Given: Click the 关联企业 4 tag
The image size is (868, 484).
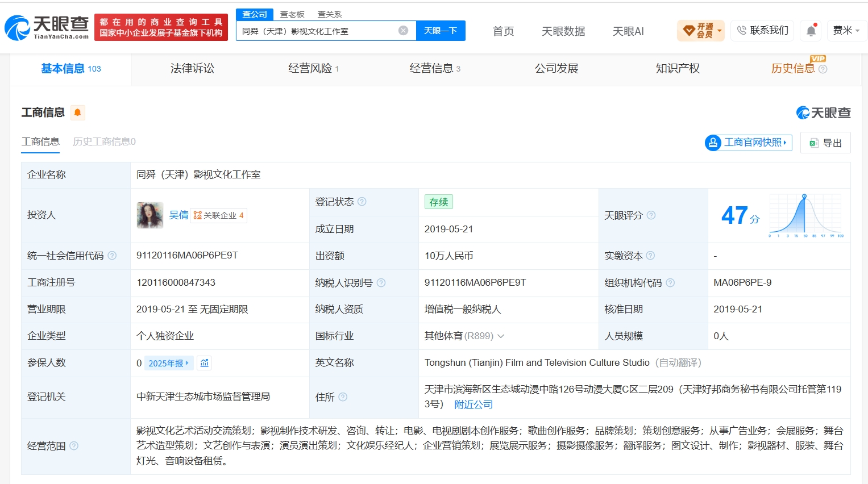Looking at the screenshot, I should pos(218,215).
